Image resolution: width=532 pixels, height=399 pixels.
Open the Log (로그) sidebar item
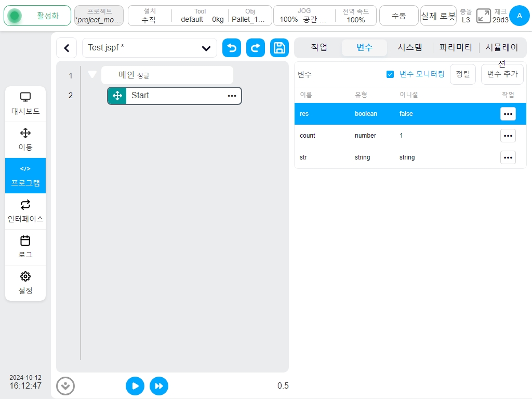pyautogui.click(x=25, y=247)
